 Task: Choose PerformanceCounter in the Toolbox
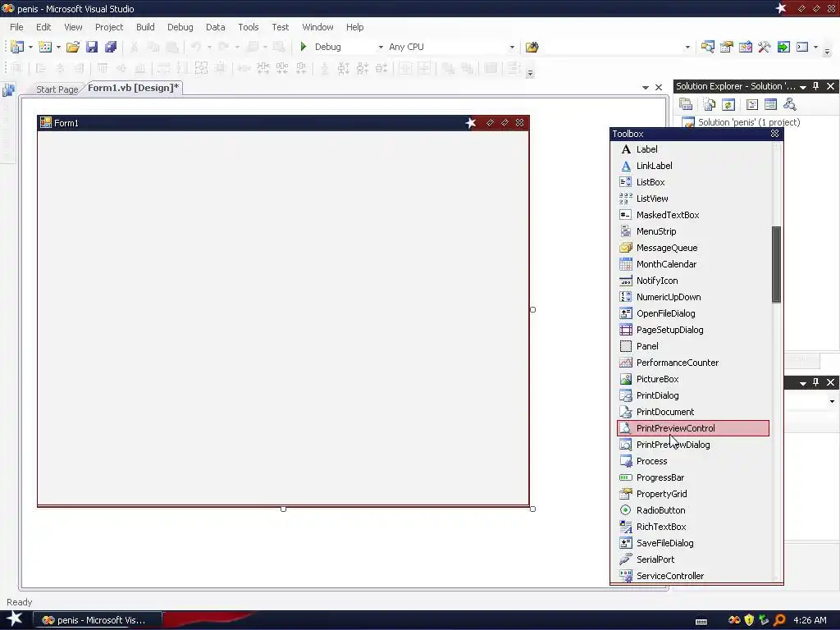coord(693,363)
